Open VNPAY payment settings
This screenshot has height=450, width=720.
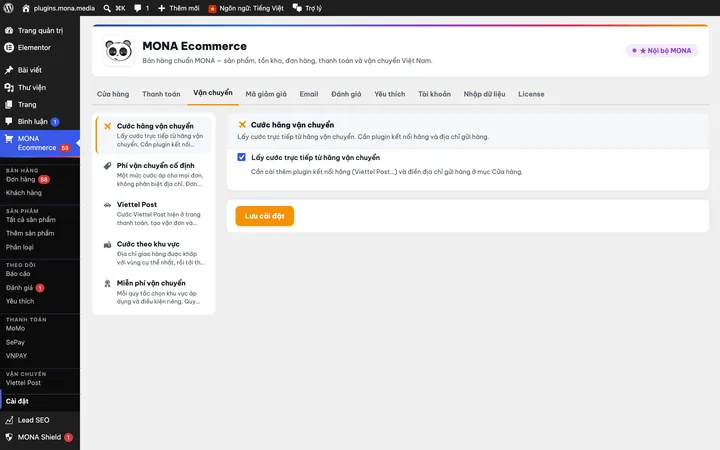click(17, 355)
